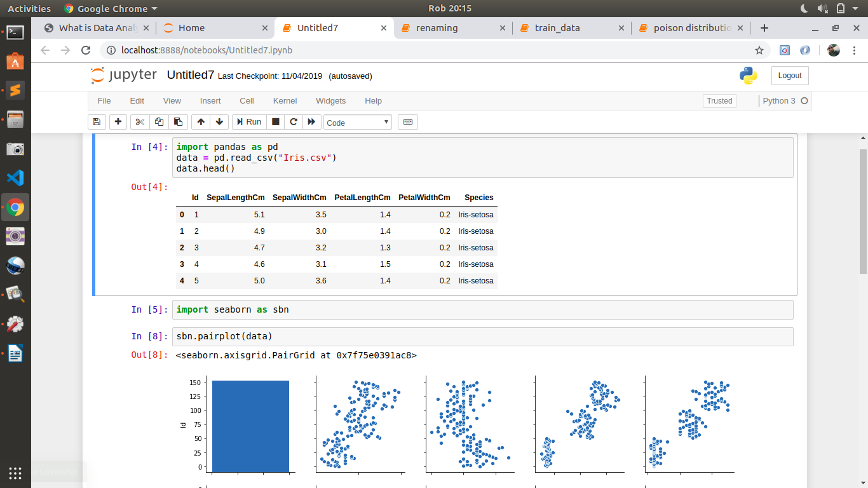Move the selected cell up
Image resolution: width=868 pixels, height=488 pixels.
(201, 122)
